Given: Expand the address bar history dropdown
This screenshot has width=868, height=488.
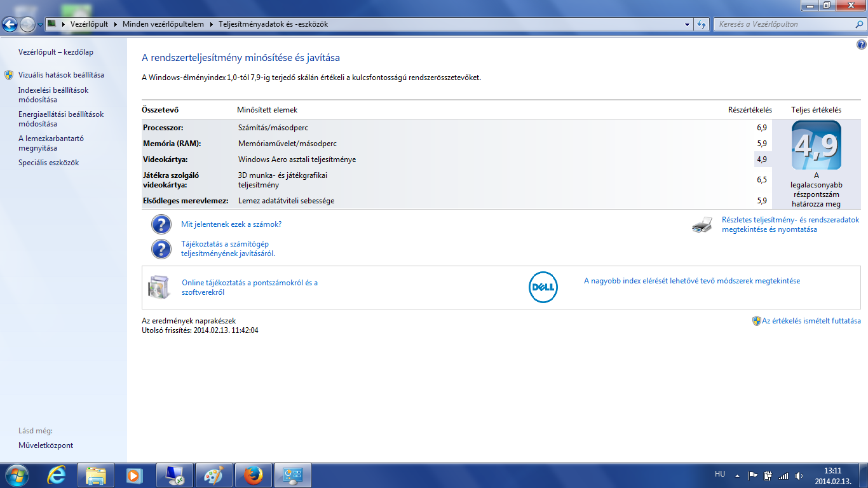Looking at the screenshot, I should [x=688, y=24].
